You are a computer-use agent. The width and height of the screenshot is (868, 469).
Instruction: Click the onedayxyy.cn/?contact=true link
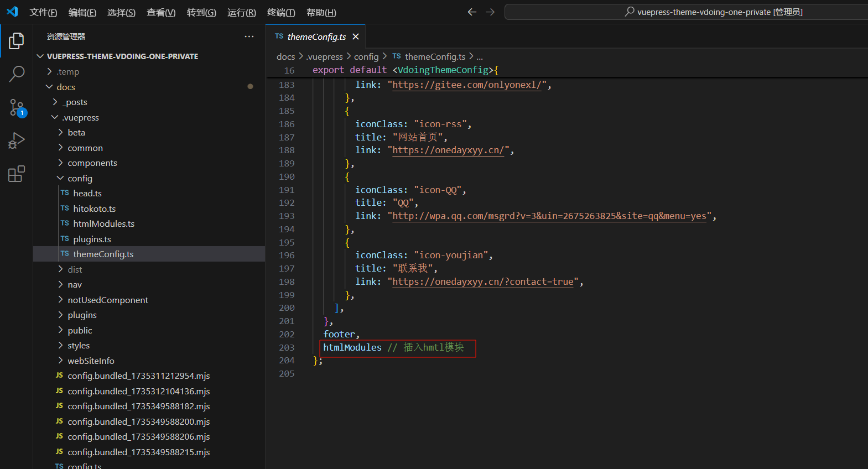[483, 282]
